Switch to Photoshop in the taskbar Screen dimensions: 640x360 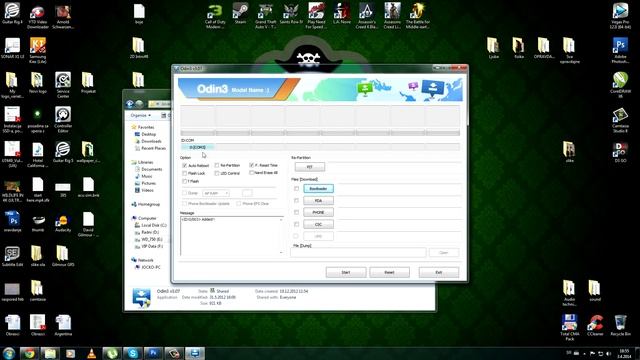pos(153,353)
